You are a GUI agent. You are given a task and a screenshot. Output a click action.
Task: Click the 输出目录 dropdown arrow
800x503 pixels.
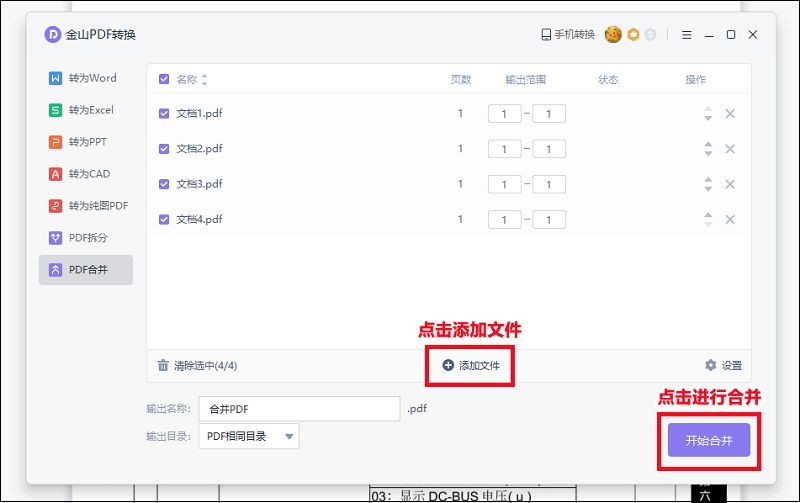[289, 437]
